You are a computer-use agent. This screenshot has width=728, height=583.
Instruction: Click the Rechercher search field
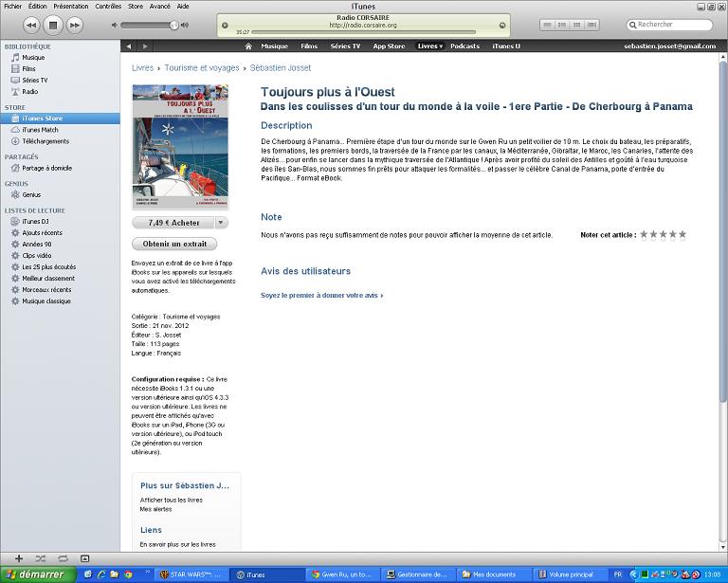click(669, 25)
